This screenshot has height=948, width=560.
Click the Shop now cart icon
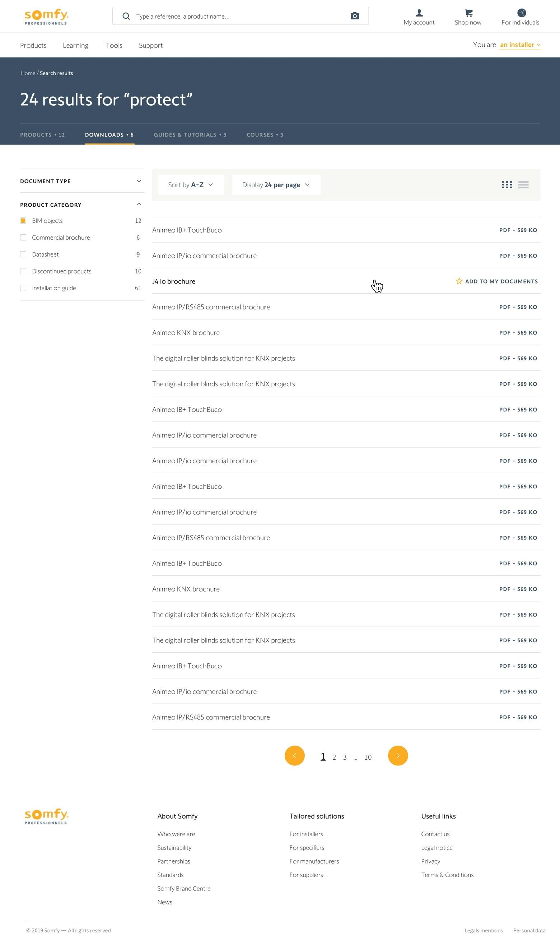pos(468,13)
